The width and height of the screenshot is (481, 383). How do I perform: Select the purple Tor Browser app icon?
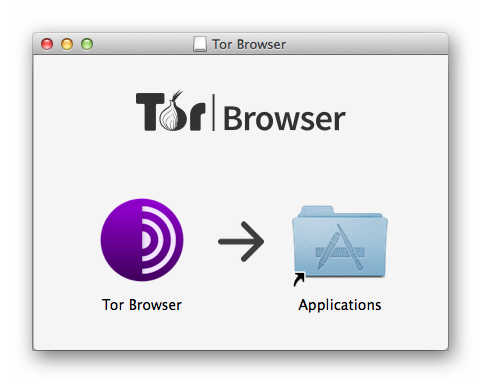[142, 240]
